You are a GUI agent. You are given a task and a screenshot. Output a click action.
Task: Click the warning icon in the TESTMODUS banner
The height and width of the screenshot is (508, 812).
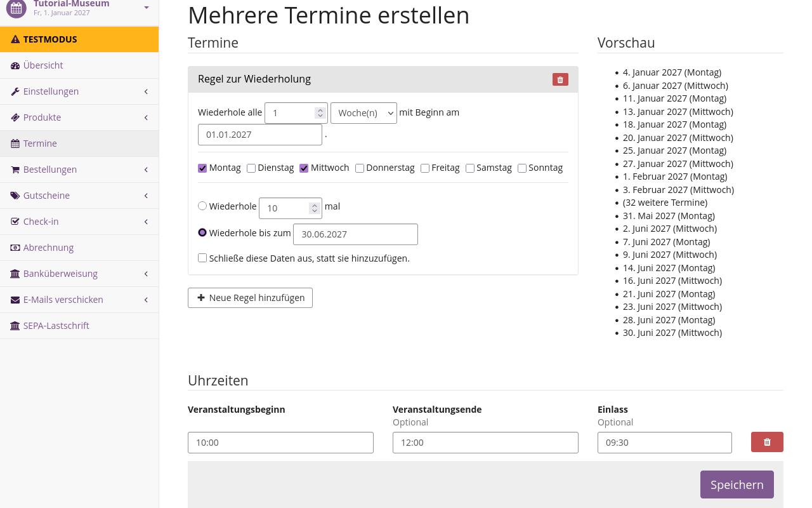pyautogui.click(x=15, y=39)
